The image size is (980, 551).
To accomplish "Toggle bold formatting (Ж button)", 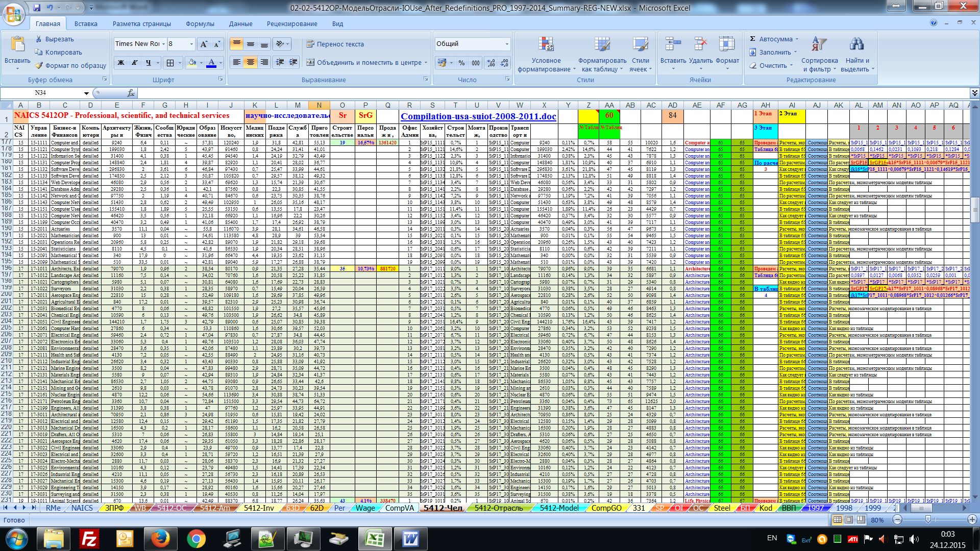I will click(121, 63).
